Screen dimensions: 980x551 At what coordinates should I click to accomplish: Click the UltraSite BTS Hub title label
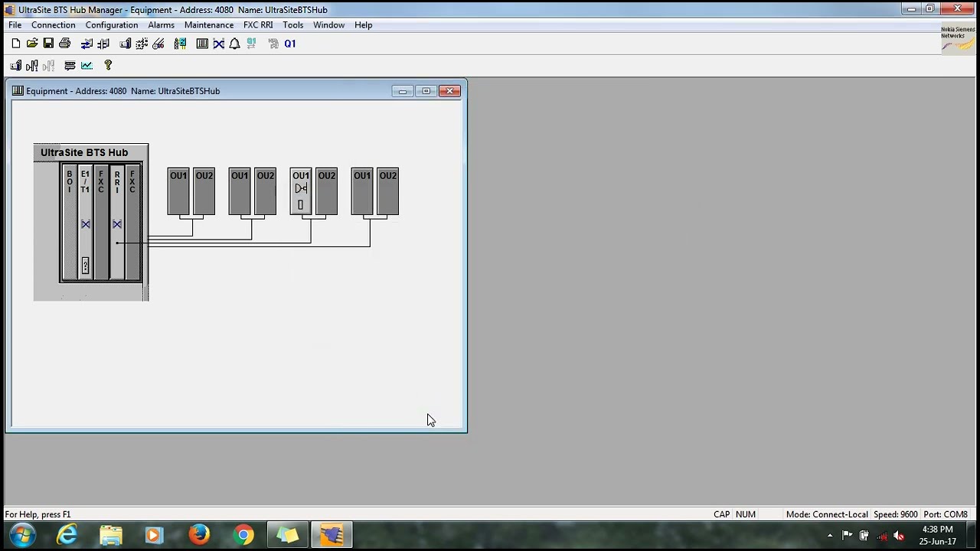point(84,152)
